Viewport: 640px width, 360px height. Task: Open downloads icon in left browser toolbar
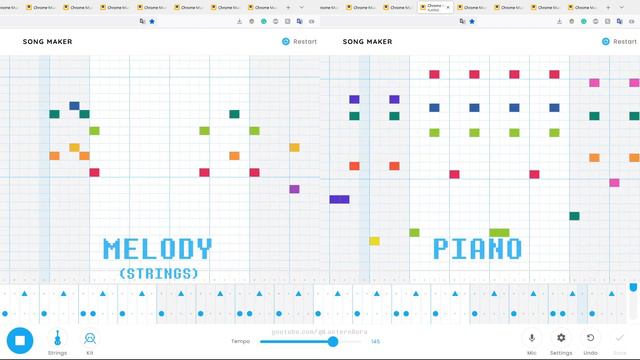point(240,21)
